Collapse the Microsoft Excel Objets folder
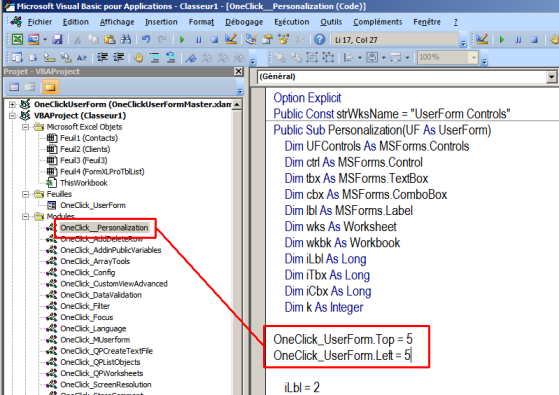The width and height of the screenshot is (559, 395). 26,127
